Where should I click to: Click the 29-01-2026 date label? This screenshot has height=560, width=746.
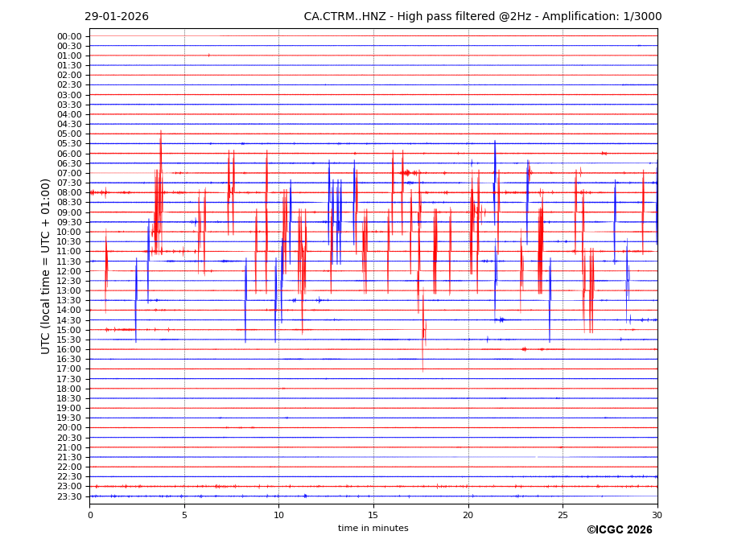117,17
